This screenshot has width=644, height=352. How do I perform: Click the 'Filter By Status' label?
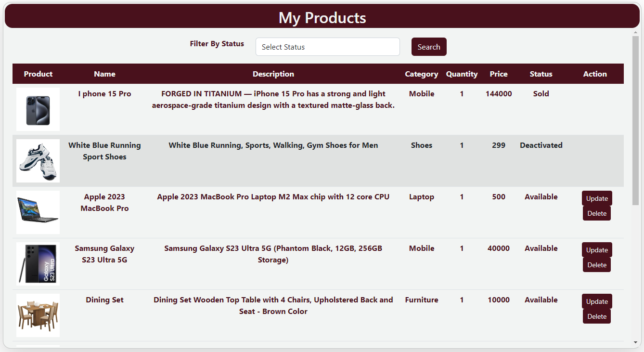point(217,43)
